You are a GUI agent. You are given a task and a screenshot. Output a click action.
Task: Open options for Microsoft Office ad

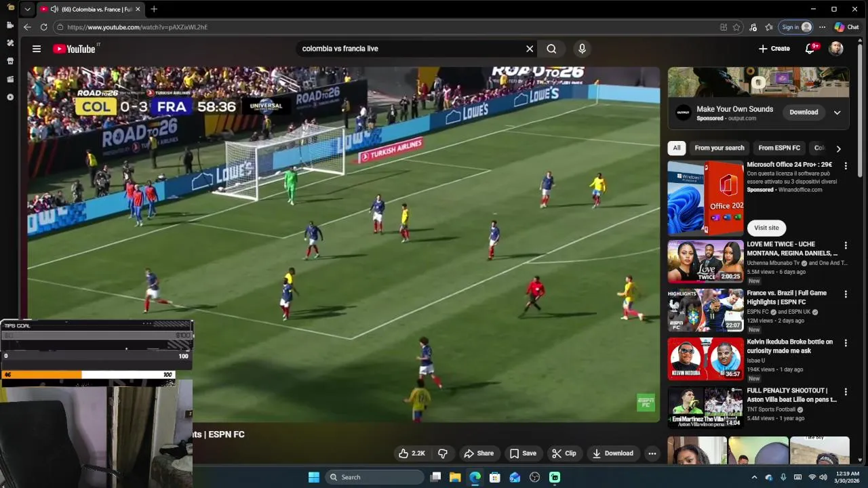click(x=845, y=165)
